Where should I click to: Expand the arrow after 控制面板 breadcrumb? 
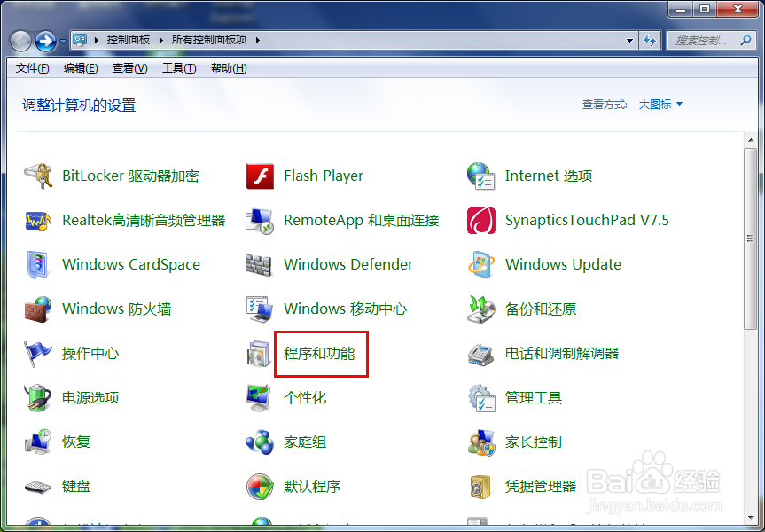coord(160,40)
